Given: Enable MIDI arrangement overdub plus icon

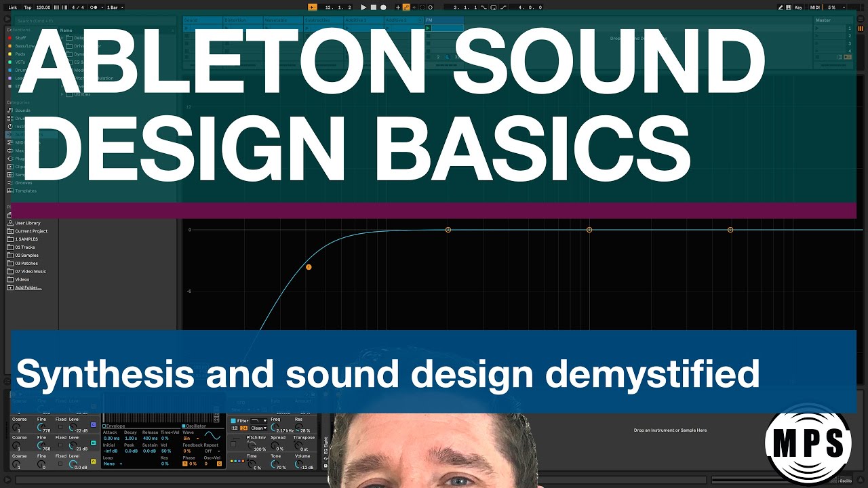Looking at the screenshot, I should tap(398, 7).
